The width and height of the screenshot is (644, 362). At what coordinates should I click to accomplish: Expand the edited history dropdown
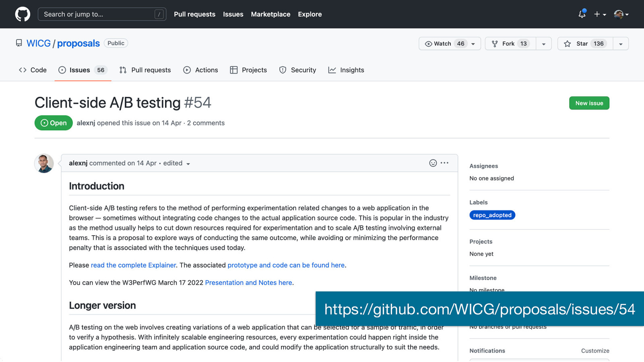point(177,163)
